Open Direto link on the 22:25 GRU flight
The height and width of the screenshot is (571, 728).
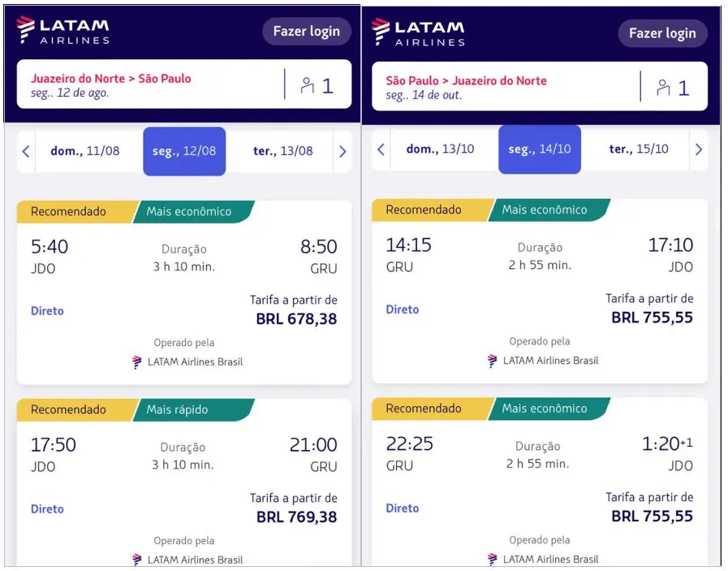tap(403, 508)
